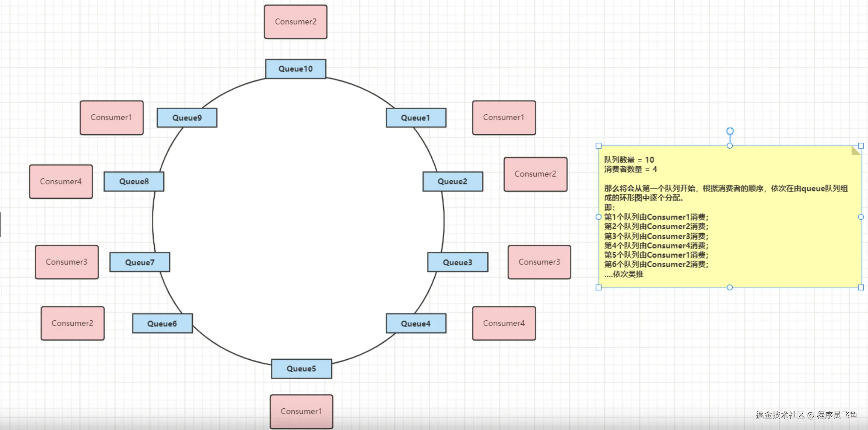Select the Queue6 box
The height and width of the screenshot is (430, 868).
click(162, 323)
